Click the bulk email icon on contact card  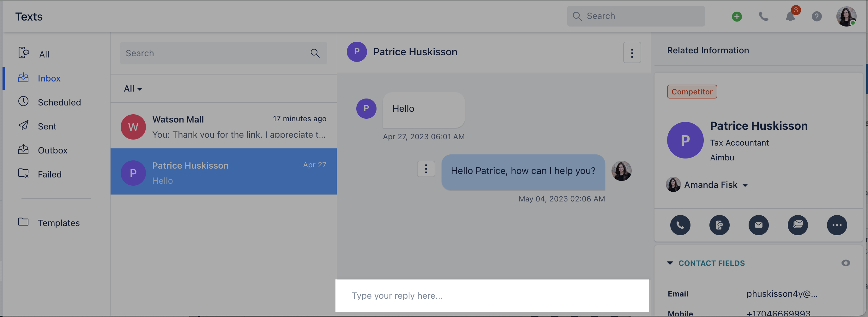coord(798,225)
